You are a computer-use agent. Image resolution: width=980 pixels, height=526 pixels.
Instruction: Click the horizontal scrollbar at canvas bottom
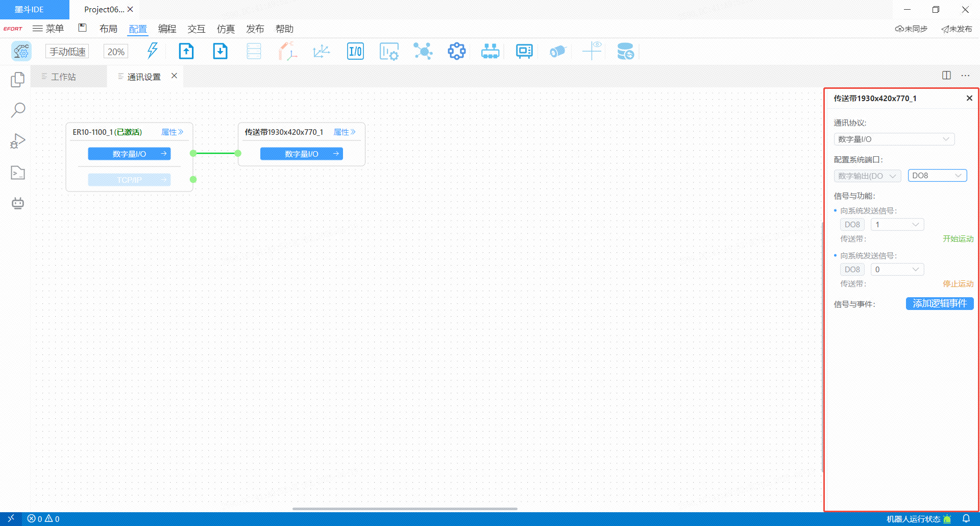[x=405, y=509]
